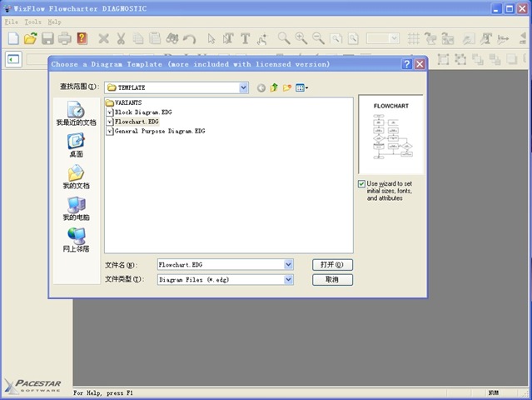The image size is (532, 400).
Task: Click the Find binoculars icon
Action: (x=172, y=38)
